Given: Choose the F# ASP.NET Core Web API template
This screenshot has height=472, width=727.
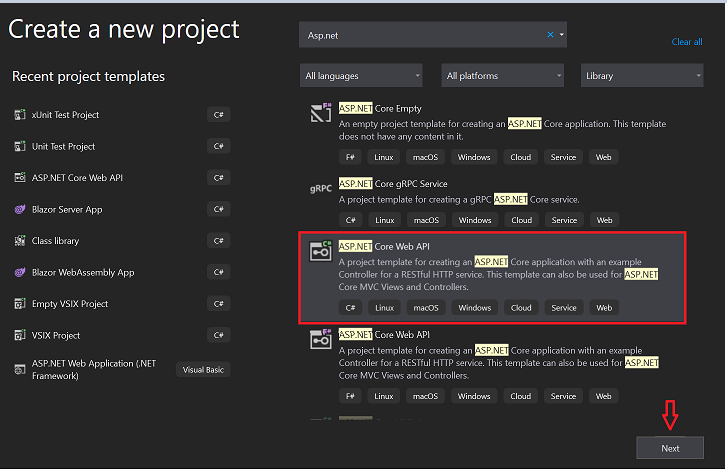Looking at the screenshot, I should (x=492, y=366).
